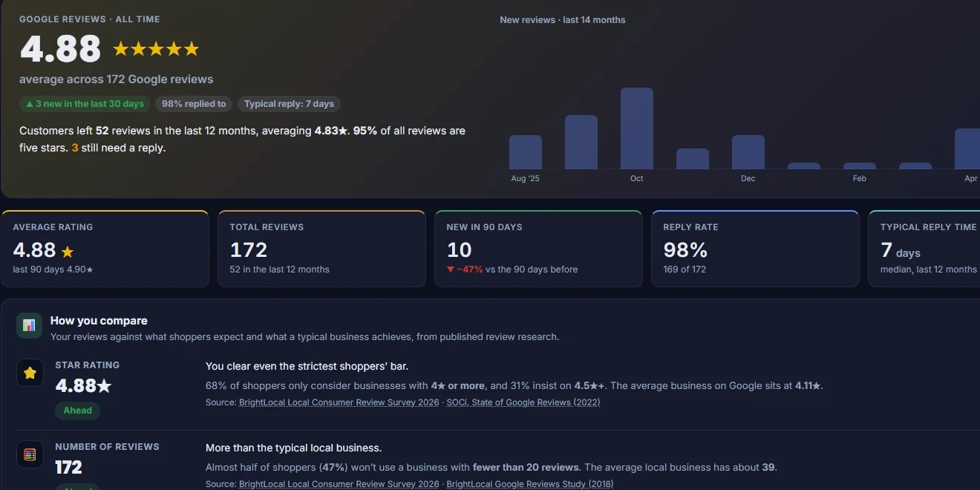This screenshot has height=490, width=980.
Task: Click the New reviews last 14 months title
Action: pos(563,20)
